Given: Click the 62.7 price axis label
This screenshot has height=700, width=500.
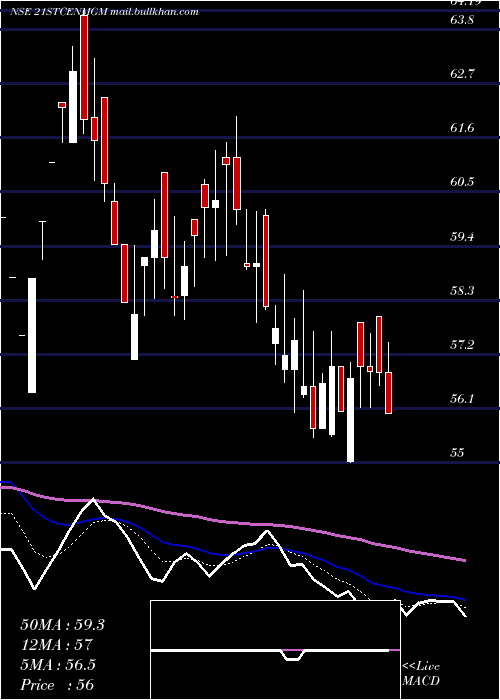Looking at the screenshot, I should (462, 74).
